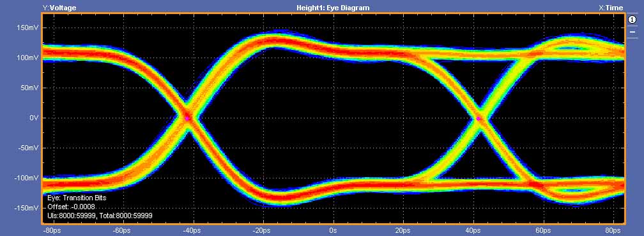Click the Offset: -0.0008 readout text
The height and width of the screenshot is (236, 644).
pos(72,207)
